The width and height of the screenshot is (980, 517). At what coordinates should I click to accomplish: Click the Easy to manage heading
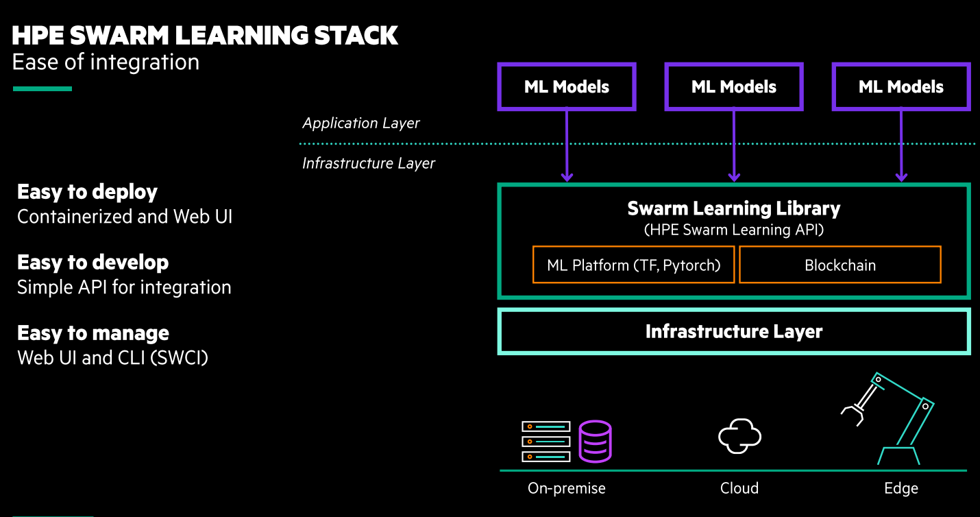[x=93, y=333]
